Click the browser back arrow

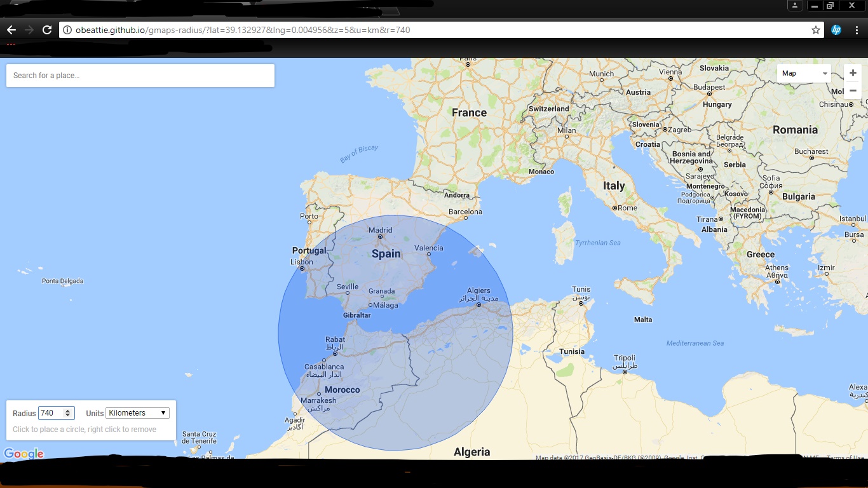[x=11, y=30]
